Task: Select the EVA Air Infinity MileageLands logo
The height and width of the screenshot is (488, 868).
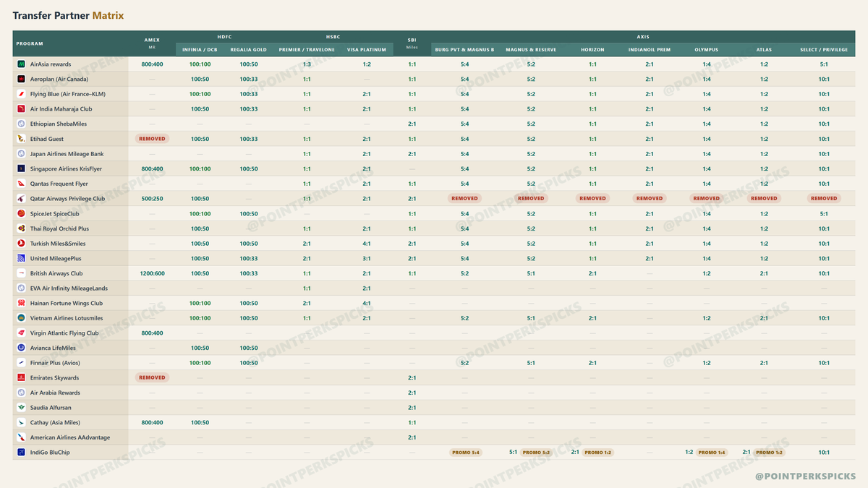Action: pyautogui.click(x=22, y=288)
